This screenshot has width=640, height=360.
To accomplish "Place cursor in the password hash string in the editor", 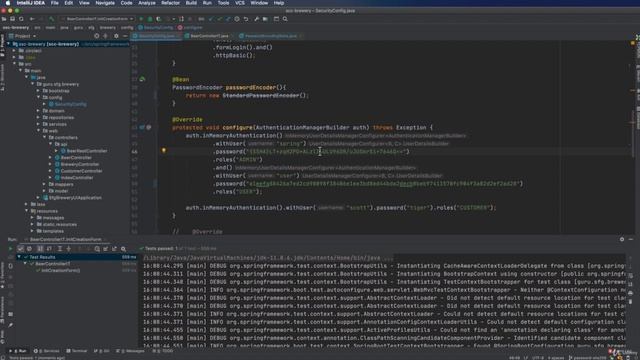I will click(327, 151).
